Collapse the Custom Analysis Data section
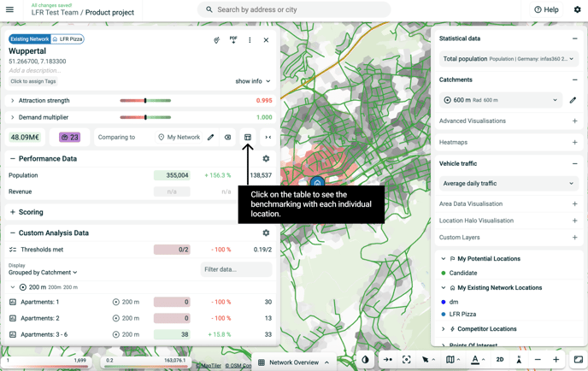This screenshot has width=588, height=371. tap(12, 233)
